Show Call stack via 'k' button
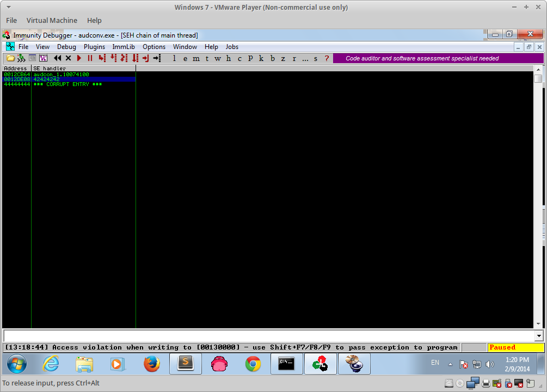547x392 pixels. pyautogui.click(x=261, y=58)
